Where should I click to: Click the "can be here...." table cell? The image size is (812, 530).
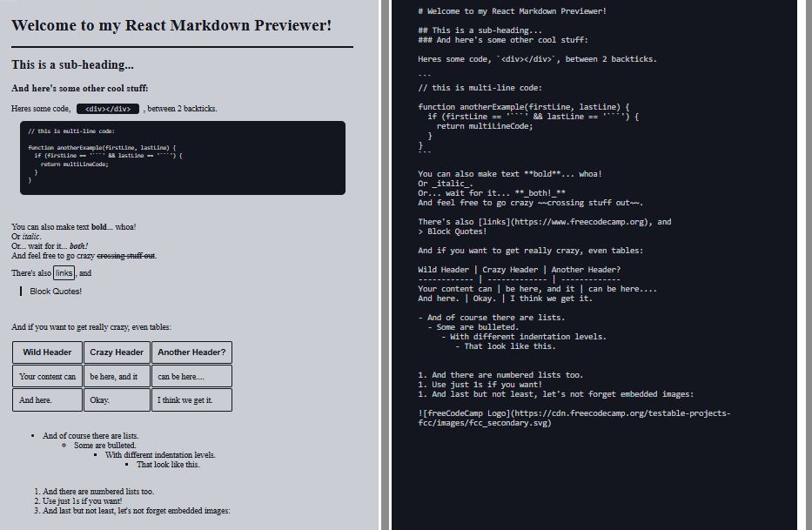point(191,377)
